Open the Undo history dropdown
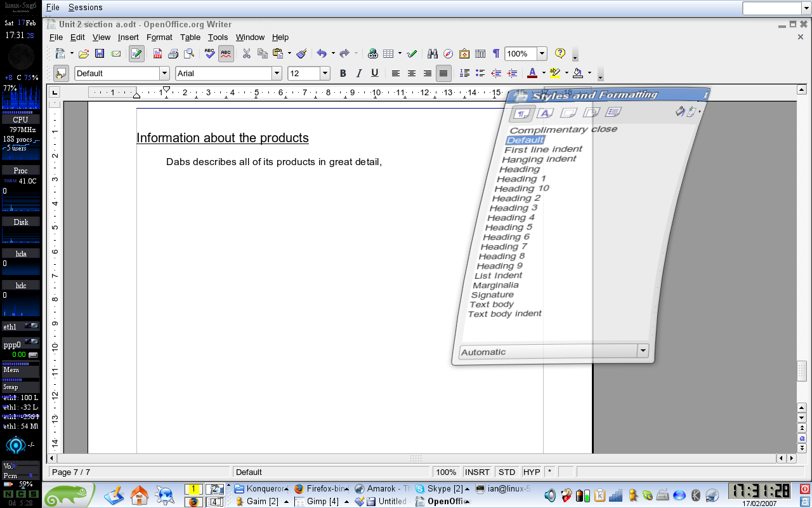 coord(333,54)
